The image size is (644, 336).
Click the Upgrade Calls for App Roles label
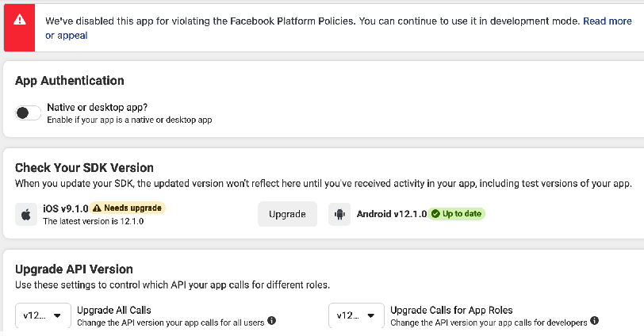pyautogui.click(x=451, y=310)
